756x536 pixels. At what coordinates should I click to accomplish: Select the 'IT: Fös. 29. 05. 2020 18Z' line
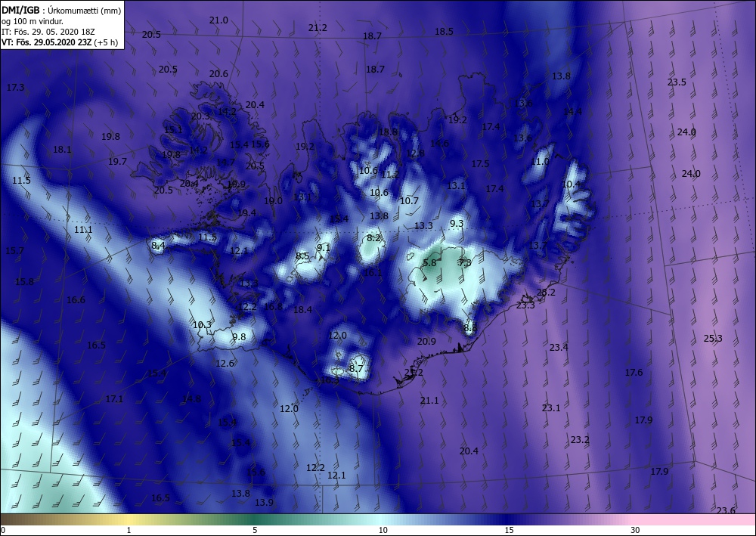(48, 32)
